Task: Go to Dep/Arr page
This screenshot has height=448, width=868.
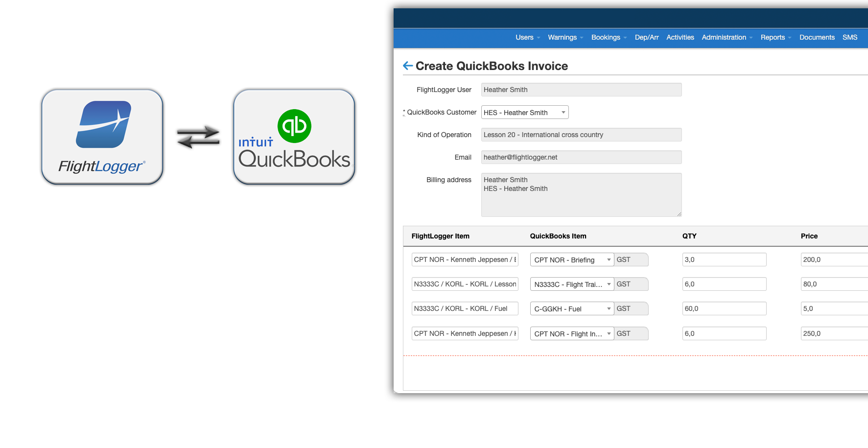Action: pyautogui.click(x=647, y=37)
